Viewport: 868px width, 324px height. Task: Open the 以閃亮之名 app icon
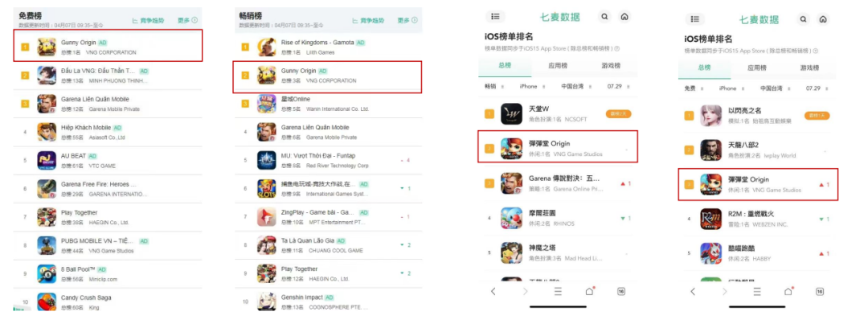pyautogui.click(x=710, y=115)
